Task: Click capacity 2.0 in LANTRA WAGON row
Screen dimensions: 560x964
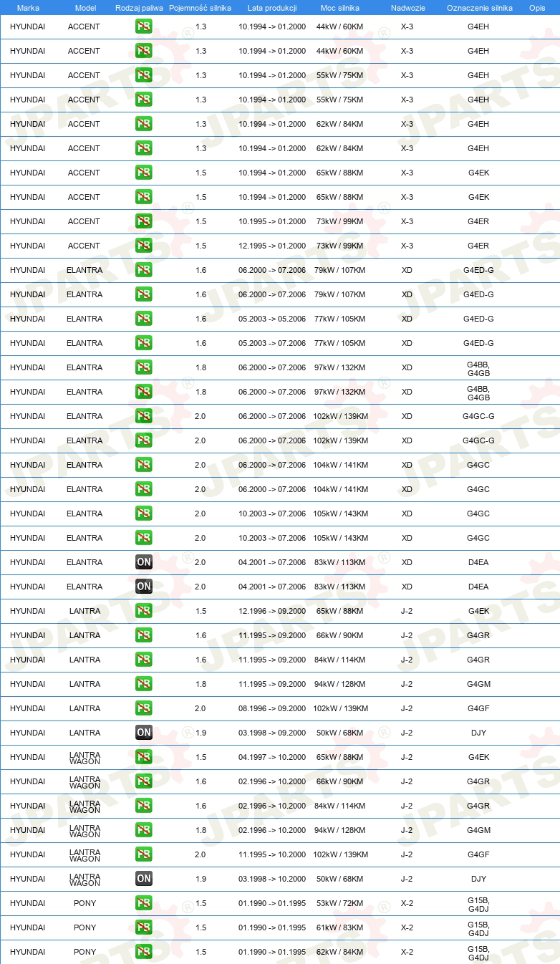Action: (x=201, y=854)
